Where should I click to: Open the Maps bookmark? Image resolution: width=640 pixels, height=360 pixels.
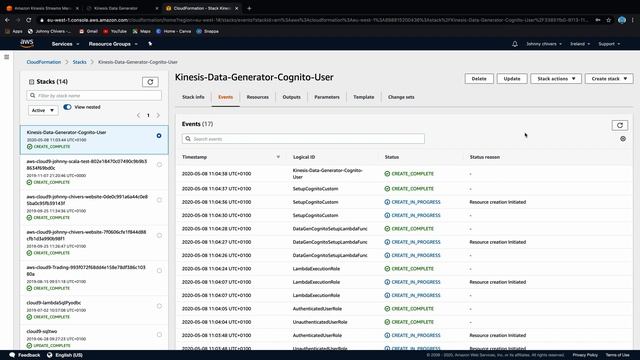click(142, 31)
